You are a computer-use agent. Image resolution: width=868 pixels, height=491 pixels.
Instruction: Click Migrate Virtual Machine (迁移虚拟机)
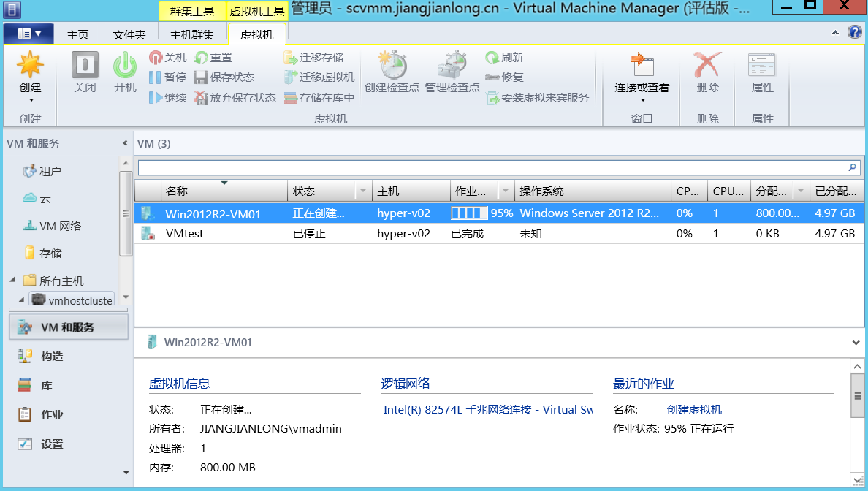tap(319, 77)
